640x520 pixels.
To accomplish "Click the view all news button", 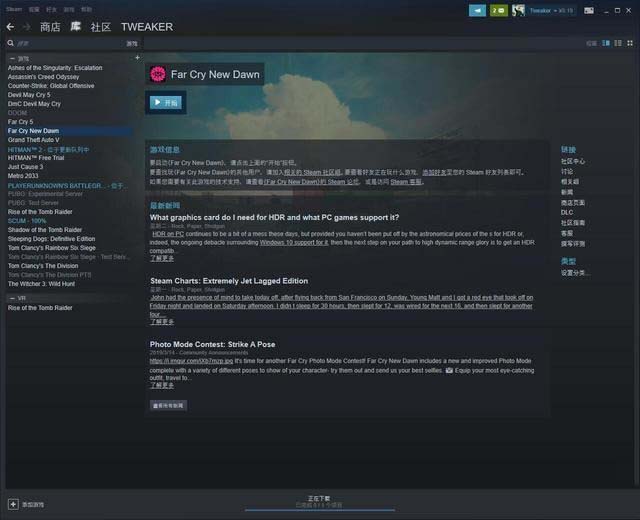I will coord(168,405).
